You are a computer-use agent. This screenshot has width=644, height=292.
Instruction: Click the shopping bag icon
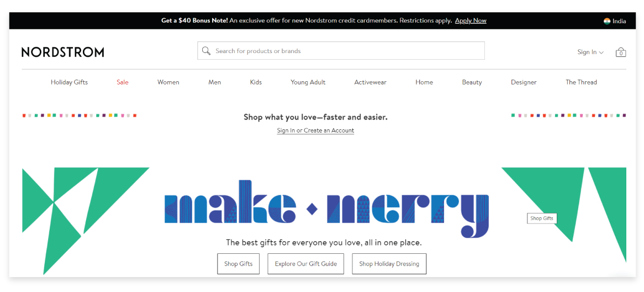click(x=621, y=52)
